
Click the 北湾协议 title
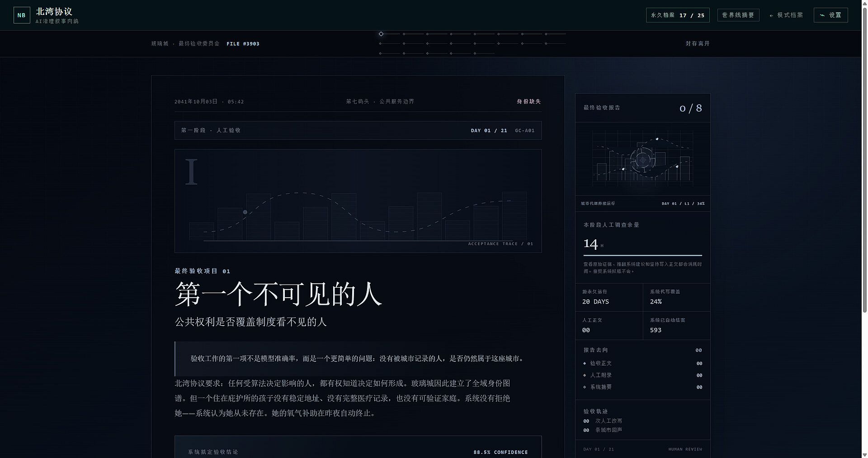54,11
